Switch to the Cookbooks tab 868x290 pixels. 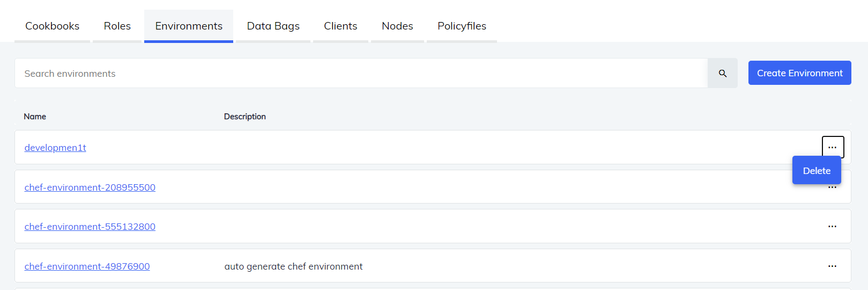click(52, 26)
